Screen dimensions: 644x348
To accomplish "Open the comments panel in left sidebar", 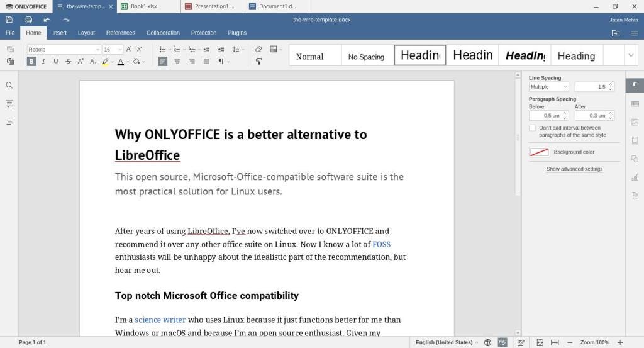I will [x=9, y=104].
